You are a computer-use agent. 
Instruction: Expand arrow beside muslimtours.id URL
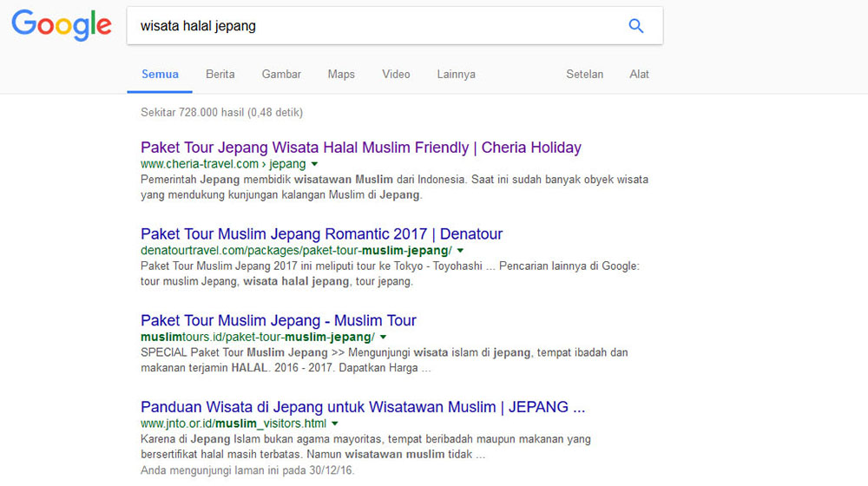(x=383, y=337)
